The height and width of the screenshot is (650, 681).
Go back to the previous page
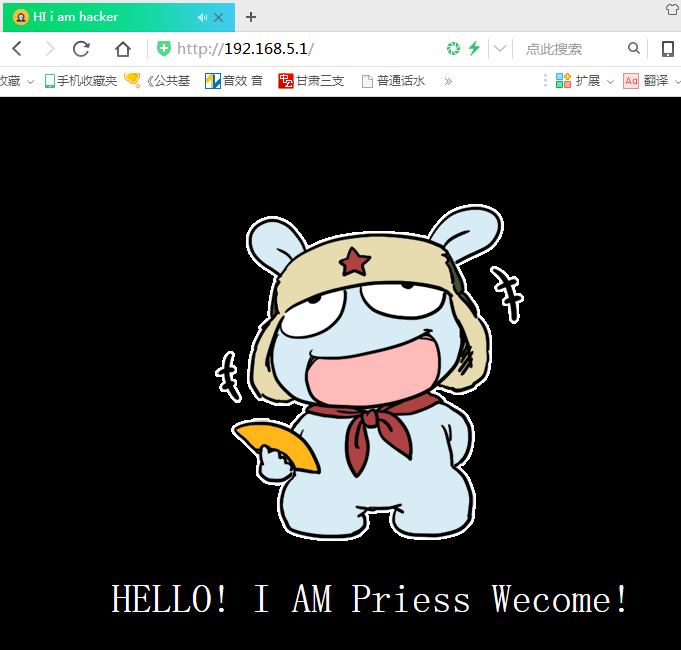(x=17, y=49)
